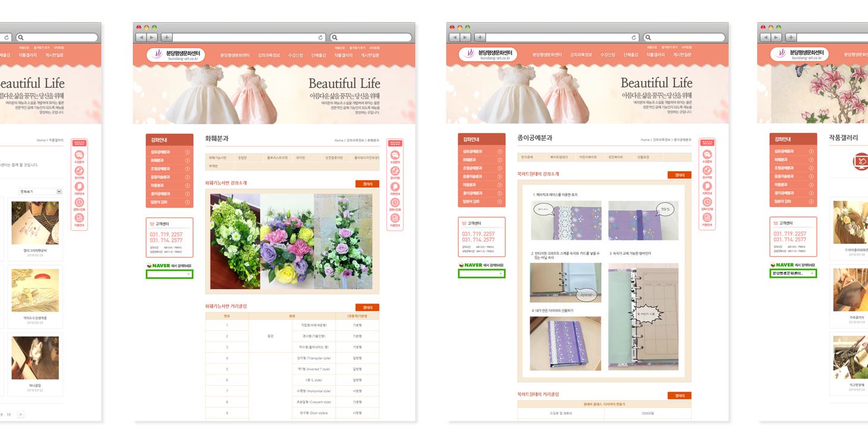Open the top card thumbnail in leftmost gallery window
868x446 pixels.
click(x=35, y=223)
